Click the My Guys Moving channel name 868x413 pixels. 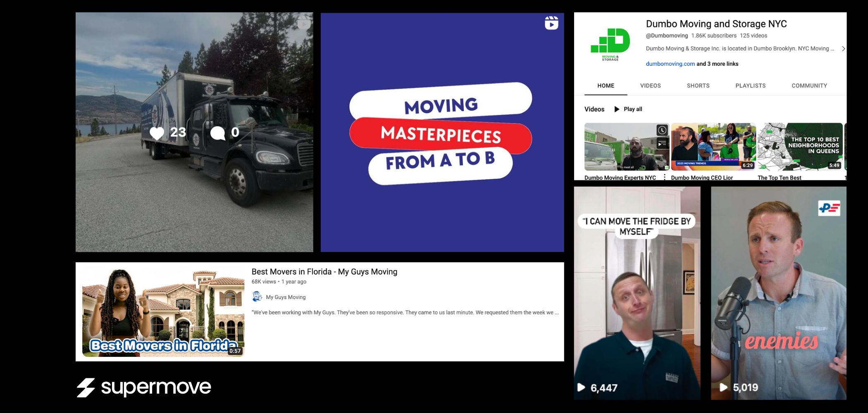coord(286,297)
